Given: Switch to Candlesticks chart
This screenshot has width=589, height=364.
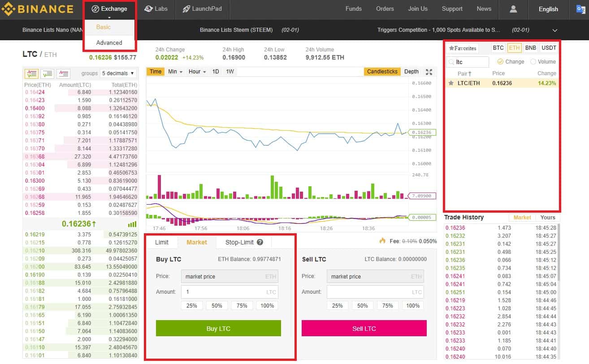Looking at the screenshot, I should (x=382, y=72).
